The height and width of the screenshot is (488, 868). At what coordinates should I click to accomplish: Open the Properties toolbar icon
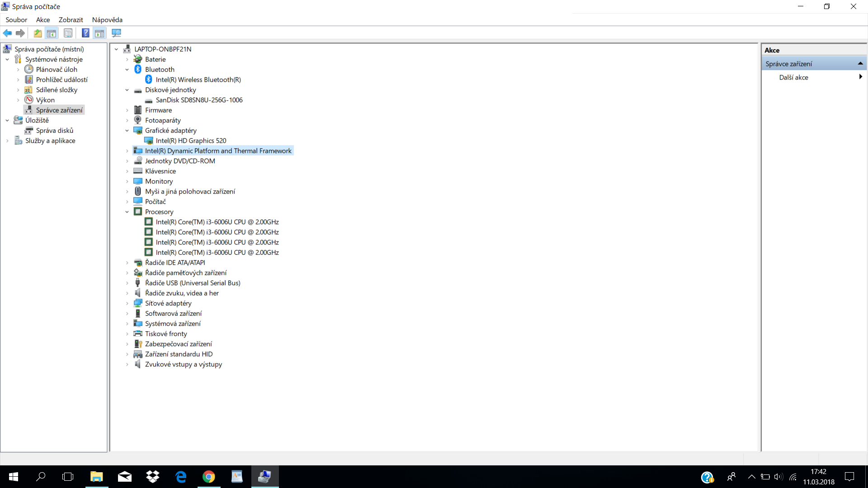pyautogui.click(x=68, y=33)
